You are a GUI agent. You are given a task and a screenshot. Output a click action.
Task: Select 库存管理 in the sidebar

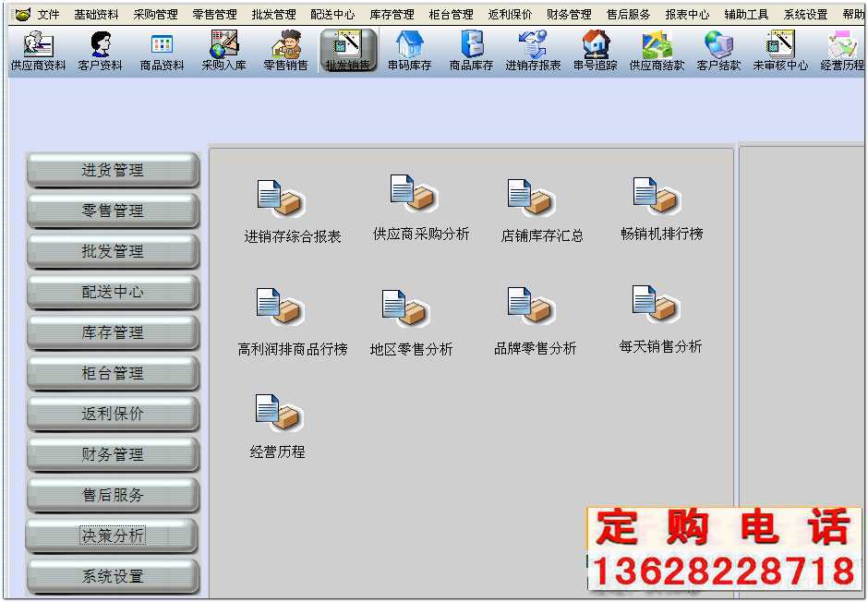tap(112, 332)
